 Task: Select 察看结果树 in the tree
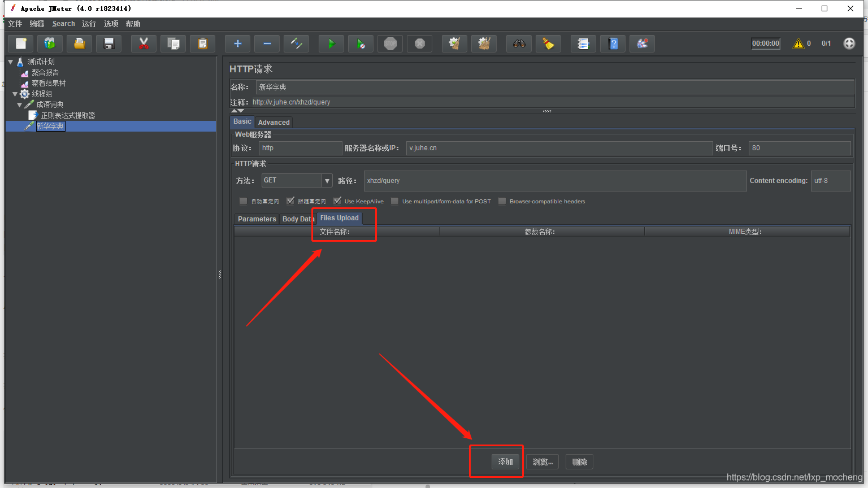(x=49, y=83)
